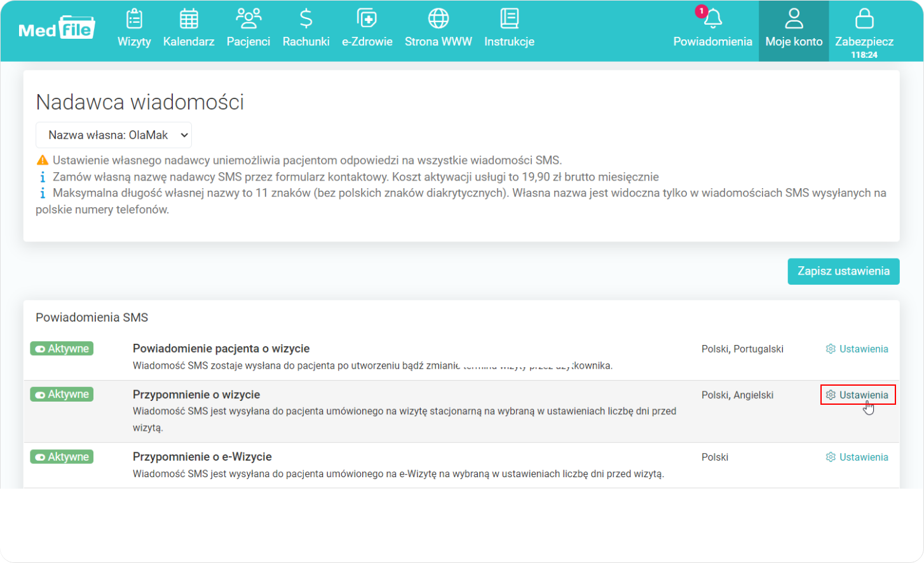Go to e-Zdrowie menu label

point(367,41)
